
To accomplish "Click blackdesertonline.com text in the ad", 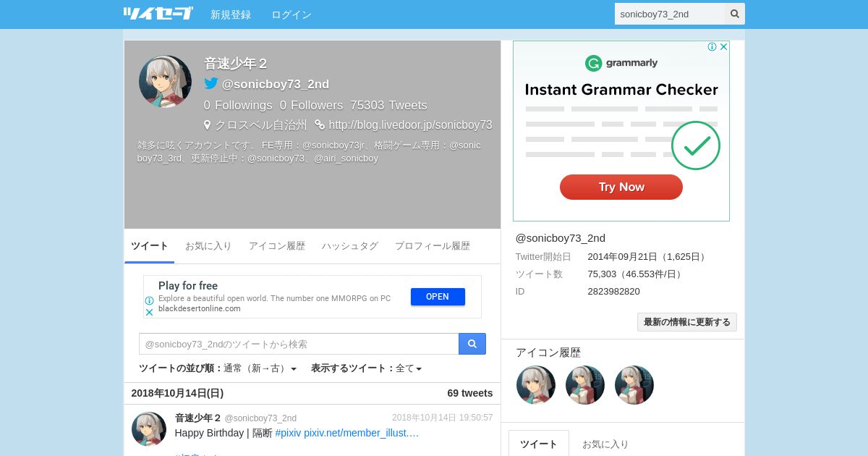I will (200, 308).
